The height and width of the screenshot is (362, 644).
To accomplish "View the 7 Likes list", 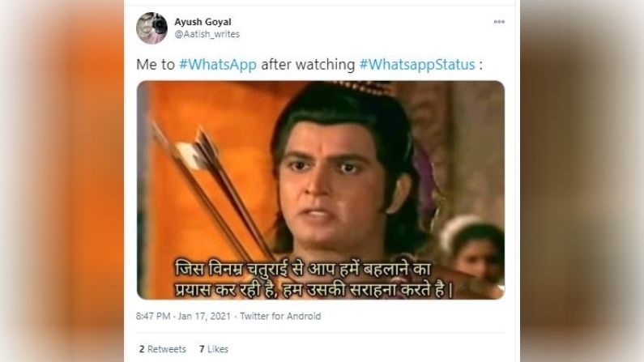I will point(214,349).
